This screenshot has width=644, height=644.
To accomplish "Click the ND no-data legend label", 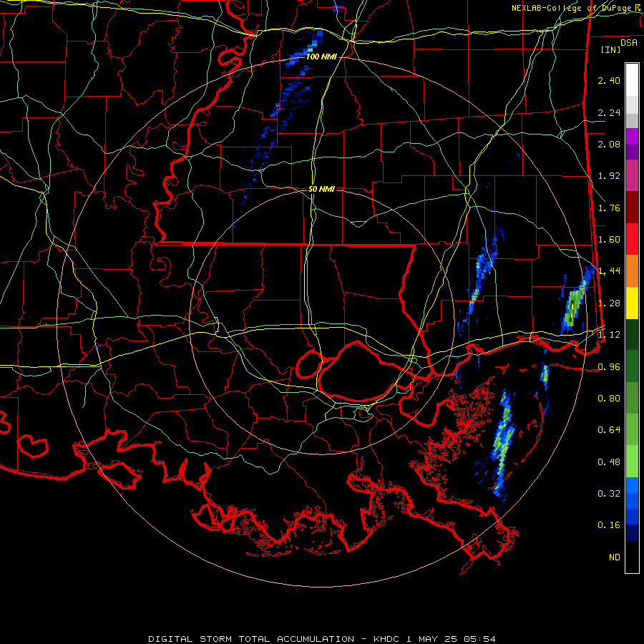I will point(615,557).
